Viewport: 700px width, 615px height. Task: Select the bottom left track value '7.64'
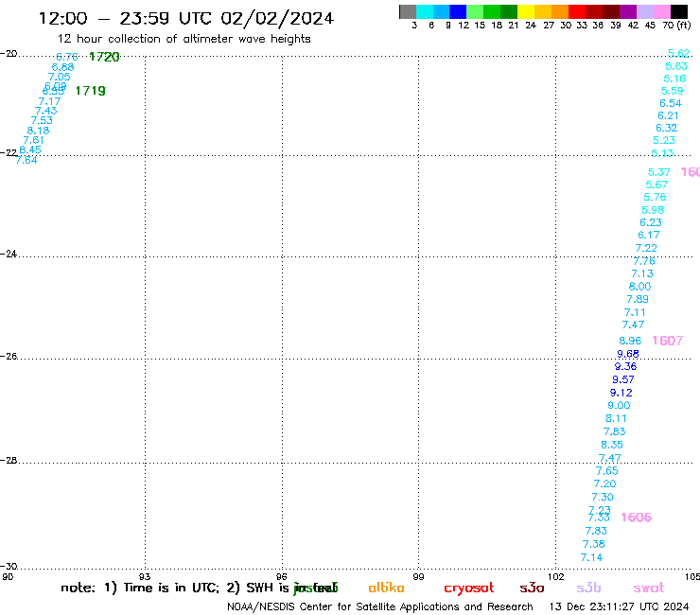click(26, 160)
